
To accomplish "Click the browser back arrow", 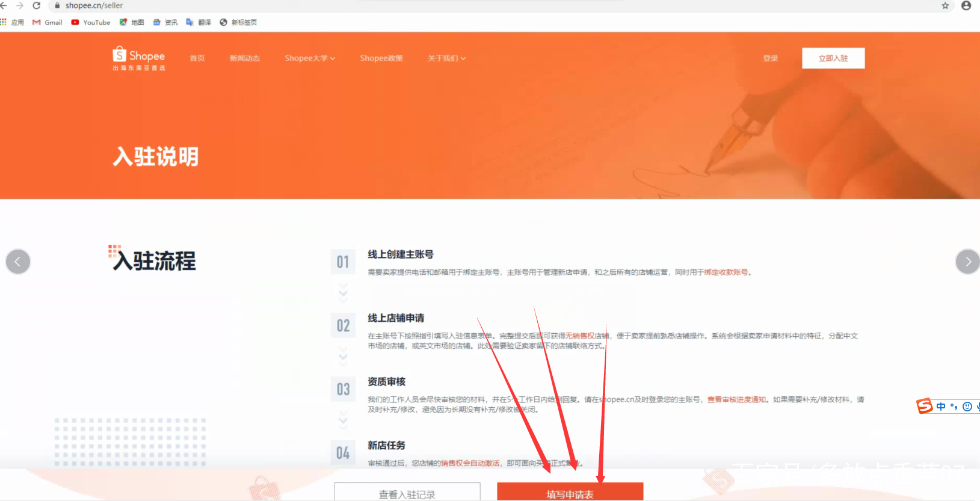I will coord(3,5).
